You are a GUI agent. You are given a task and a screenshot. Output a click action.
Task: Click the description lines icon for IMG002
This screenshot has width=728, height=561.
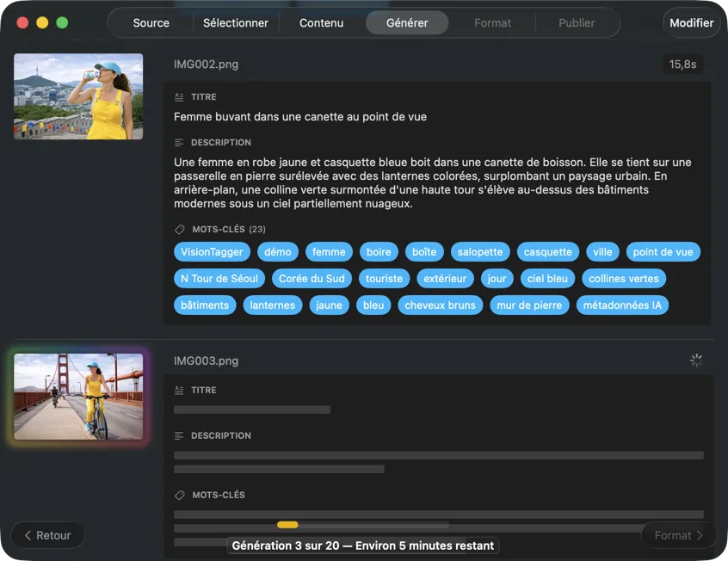[179, 143]
